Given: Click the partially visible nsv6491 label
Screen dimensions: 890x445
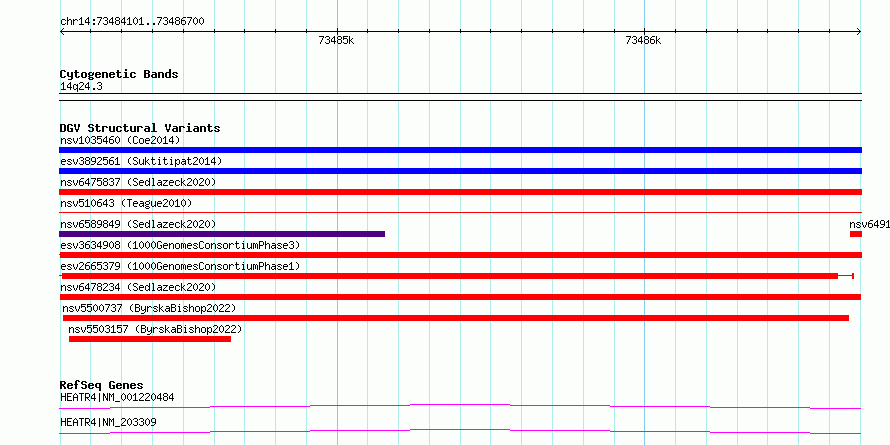Looking at the screenshot, I should point(869,224).
